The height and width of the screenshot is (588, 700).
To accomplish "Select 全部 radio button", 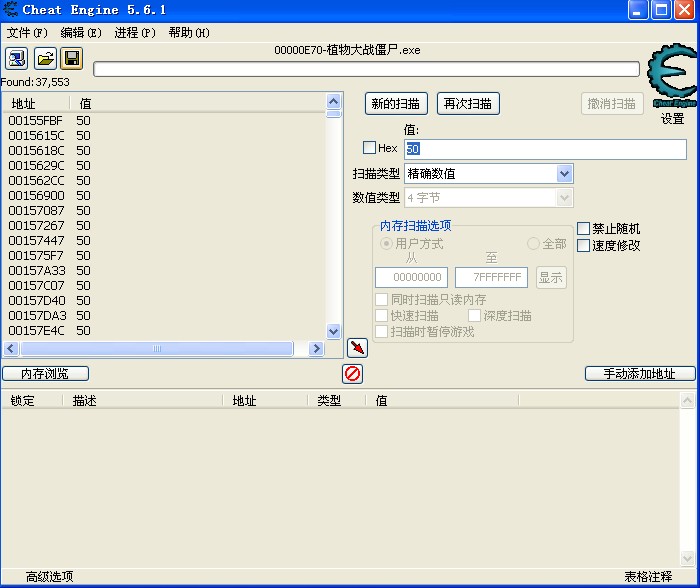I will tap(533, 244).
